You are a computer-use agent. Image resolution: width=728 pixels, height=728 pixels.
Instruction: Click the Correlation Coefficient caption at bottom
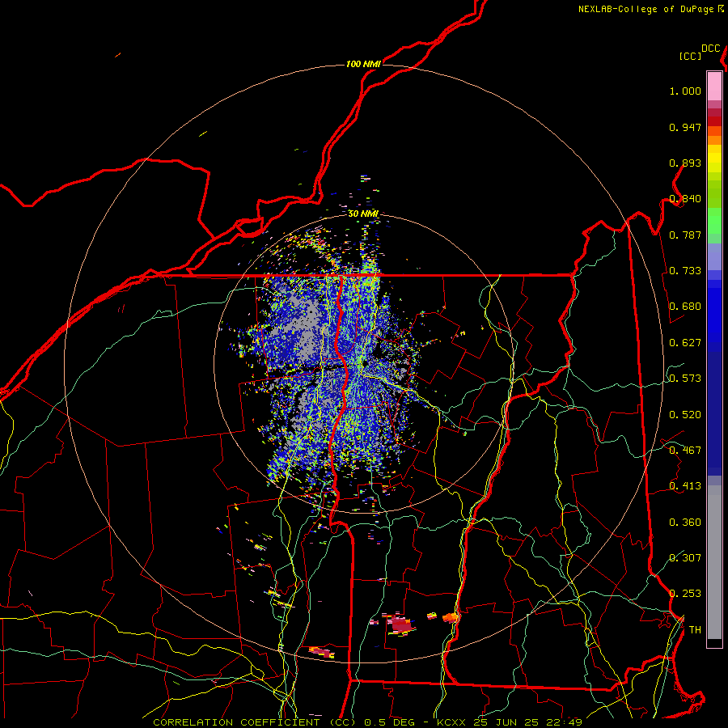[x=367, y=722]
